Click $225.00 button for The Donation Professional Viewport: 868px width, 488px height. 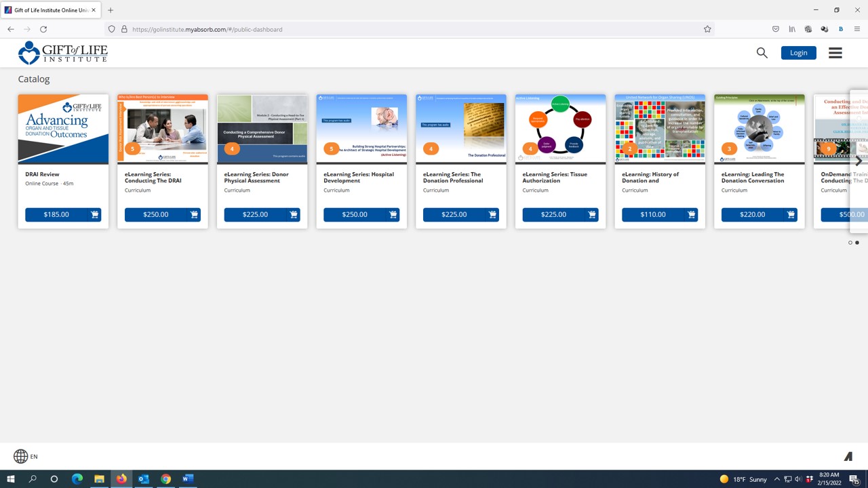point(454,215)
